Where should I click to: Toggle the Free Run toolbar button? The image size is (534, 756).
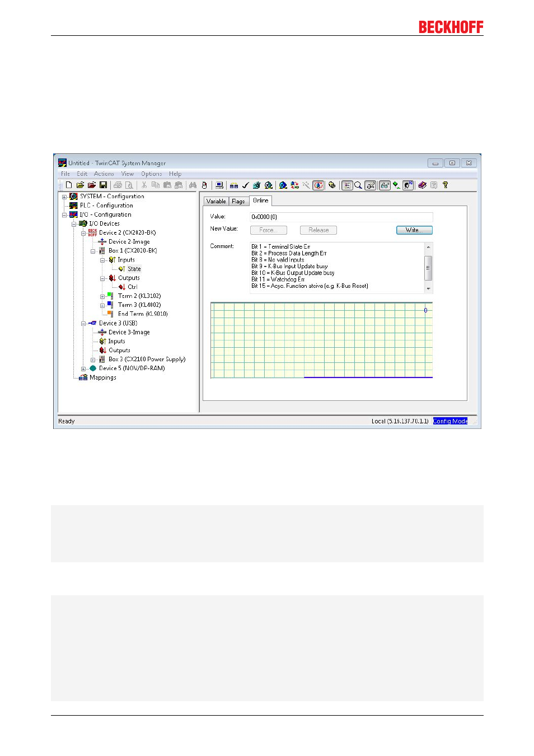[x=318, y=185]
